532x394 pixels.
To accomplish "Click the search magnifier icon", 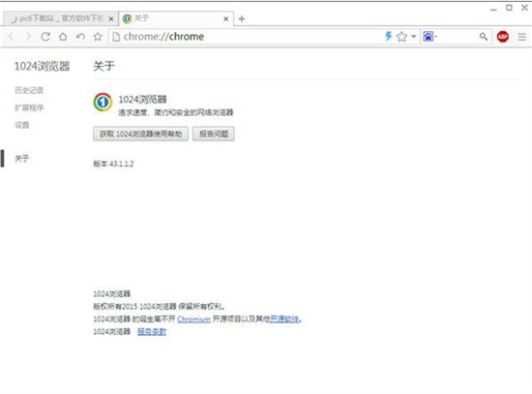I will (x=484, y=37).
